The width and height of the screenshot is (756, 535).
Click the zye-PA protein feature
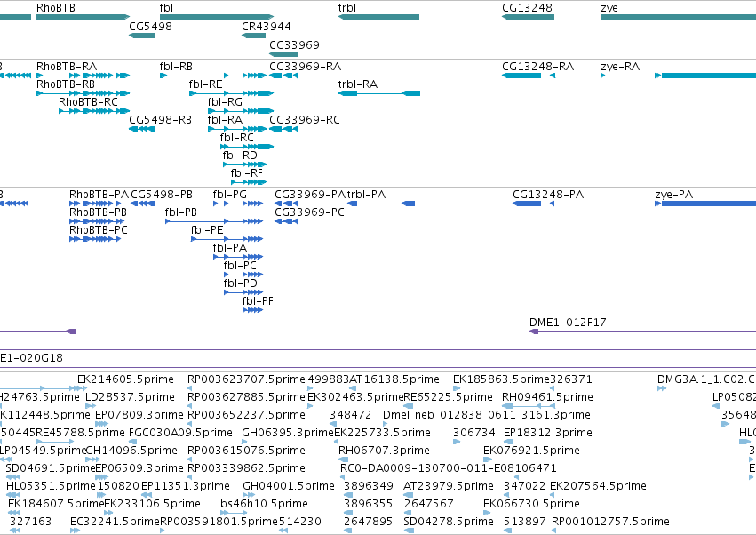[705, 204]
